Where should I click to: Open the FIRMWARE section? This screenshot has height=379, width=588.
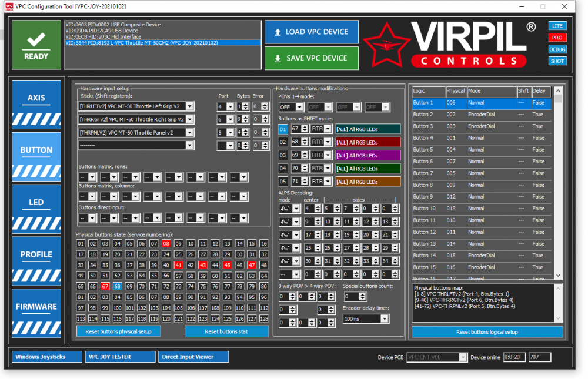[36, 313]
